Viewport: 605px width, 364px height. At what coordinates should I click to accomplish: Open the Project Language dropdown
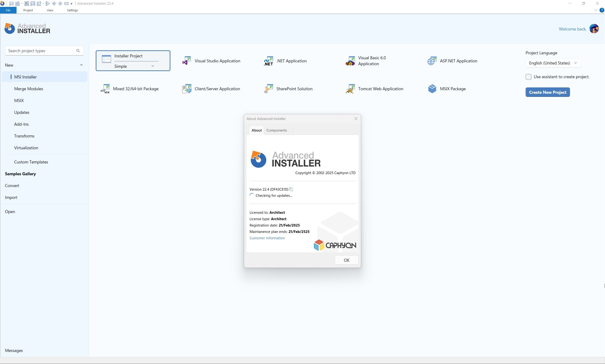pyautogui.click(x=553, y=63)
